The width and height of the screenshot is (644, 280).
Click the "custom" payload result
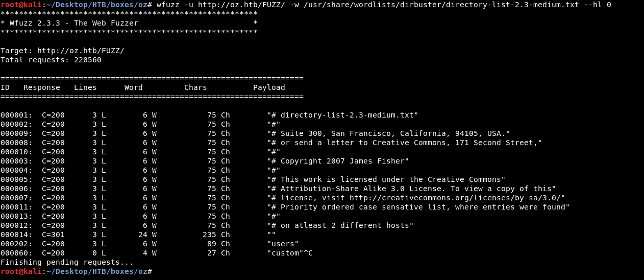285,253
